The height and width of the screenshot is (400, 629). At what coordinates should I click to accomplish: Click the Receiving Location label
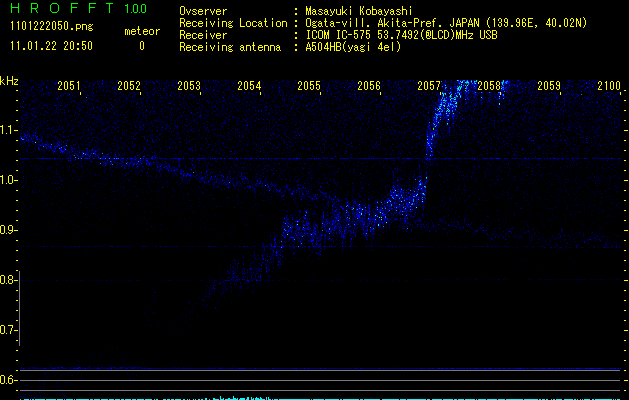233,23
